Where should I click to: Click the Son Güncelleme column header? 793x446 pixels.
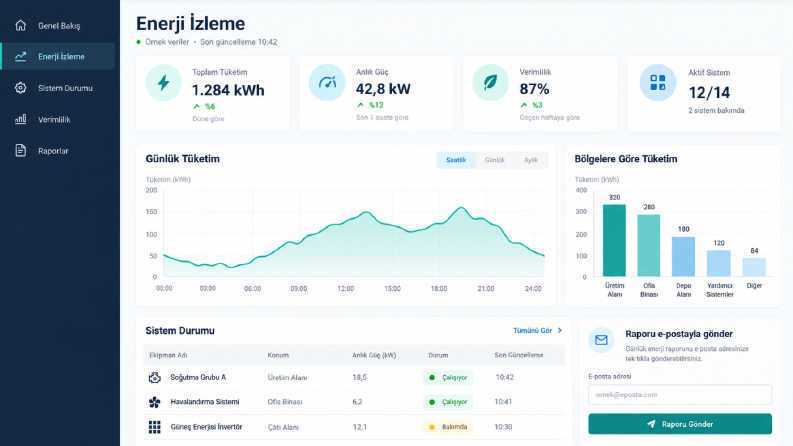pos(519,355)
